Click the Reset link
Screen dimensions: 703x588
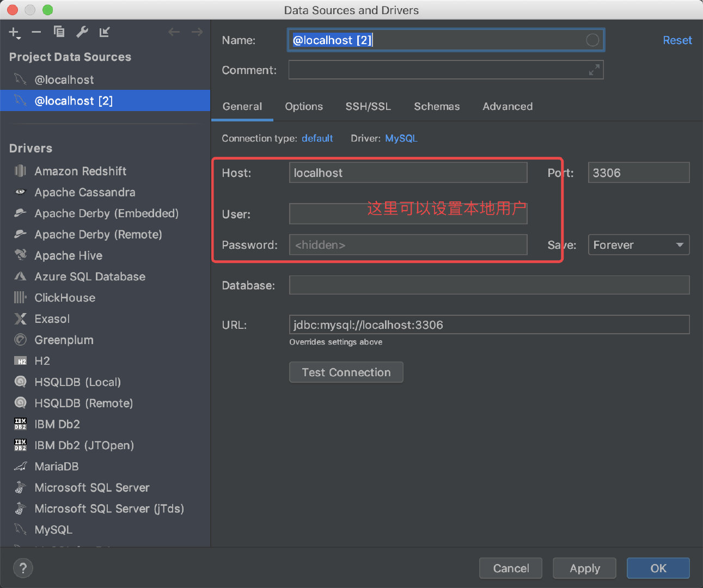point(677,40)
